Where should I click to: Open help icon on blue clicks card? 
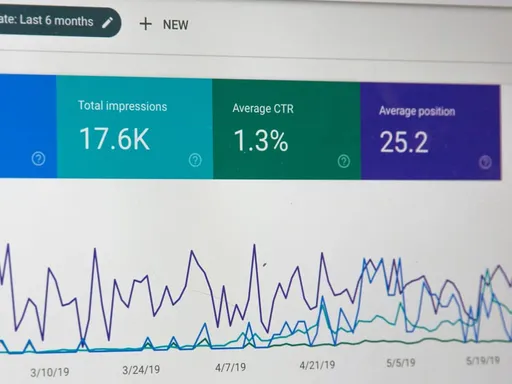point(38,159)
